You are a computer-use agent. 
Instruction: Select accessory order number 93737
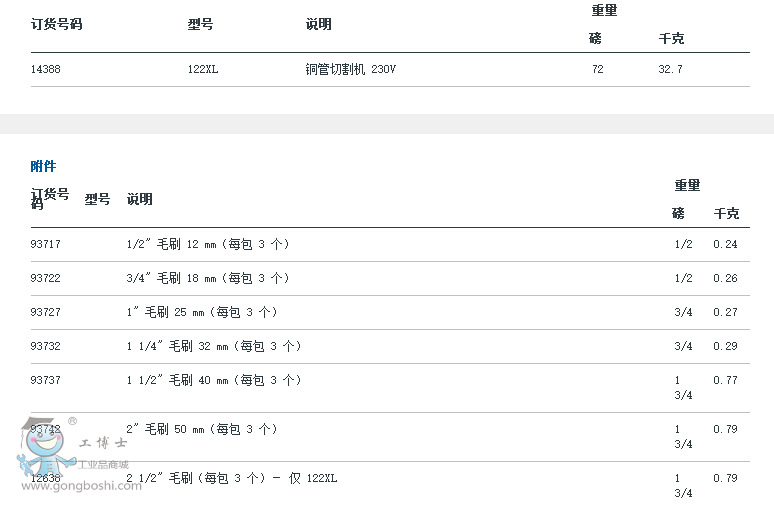[x=46, y=380]
